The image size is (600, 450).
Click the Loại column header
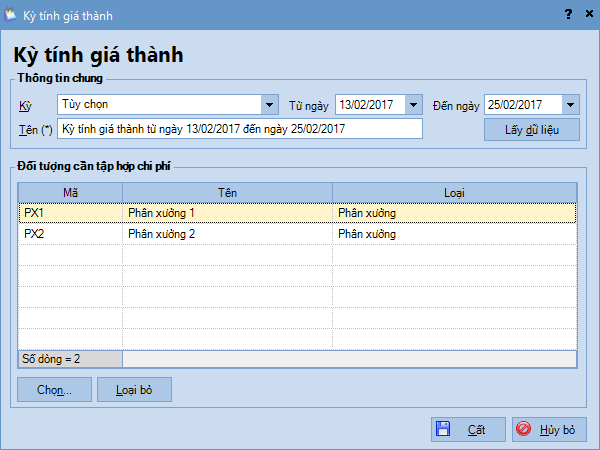click(x=454, y=191)
